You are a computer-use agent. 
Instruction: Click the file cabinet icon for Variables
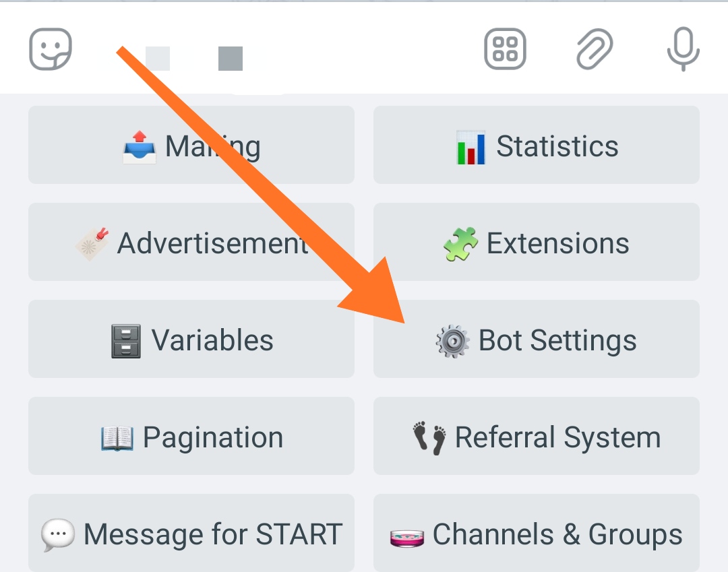click(126, 341)
